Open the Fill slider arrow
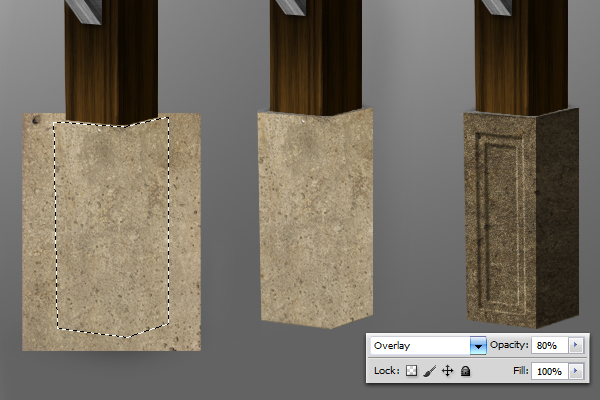Viewport: 600px width, 400px height. pos(576,371)
